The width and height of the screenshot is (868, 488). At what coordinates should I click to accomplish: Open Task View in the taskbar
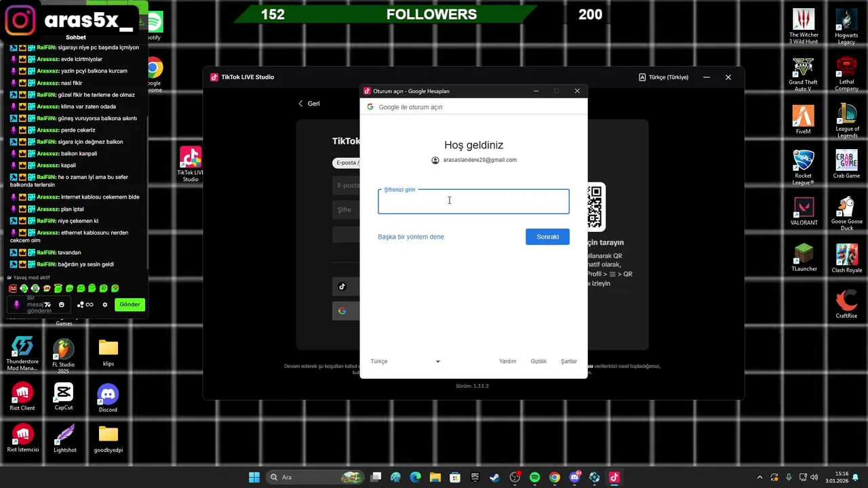(376, 477)
